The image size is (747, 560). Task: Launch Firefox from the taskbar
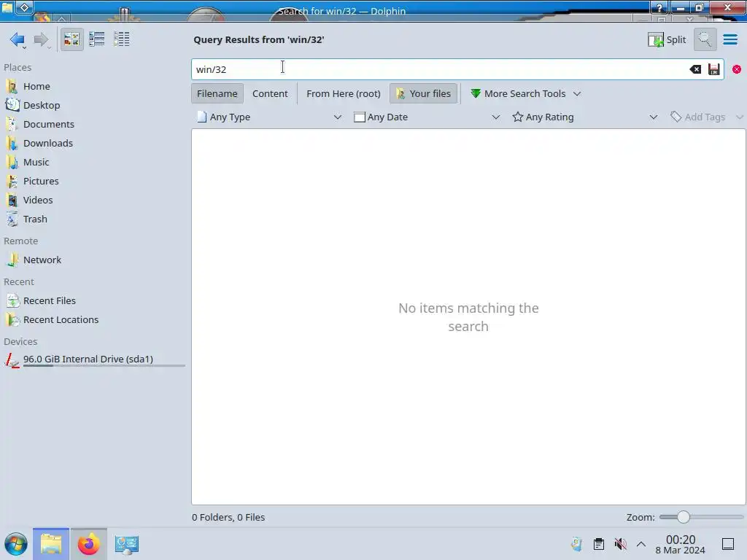pyautogui.click(x=88, y=544)
